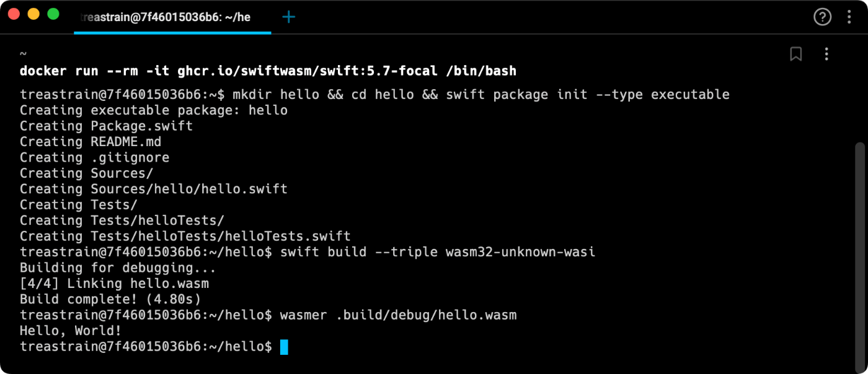Click the wasmer .build/debug/hello.wasm command

398,315
